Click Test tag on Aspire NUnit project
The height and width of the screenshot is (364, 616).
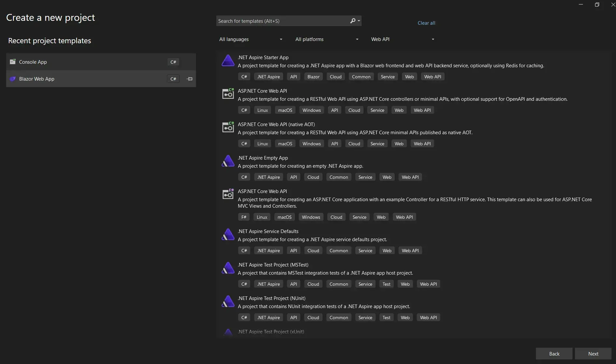click(x=386, y=318)
